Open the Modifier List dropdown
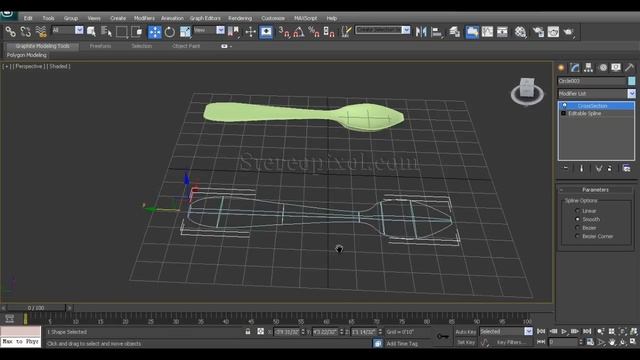640x360 pixels. click(x=596, y=93)
